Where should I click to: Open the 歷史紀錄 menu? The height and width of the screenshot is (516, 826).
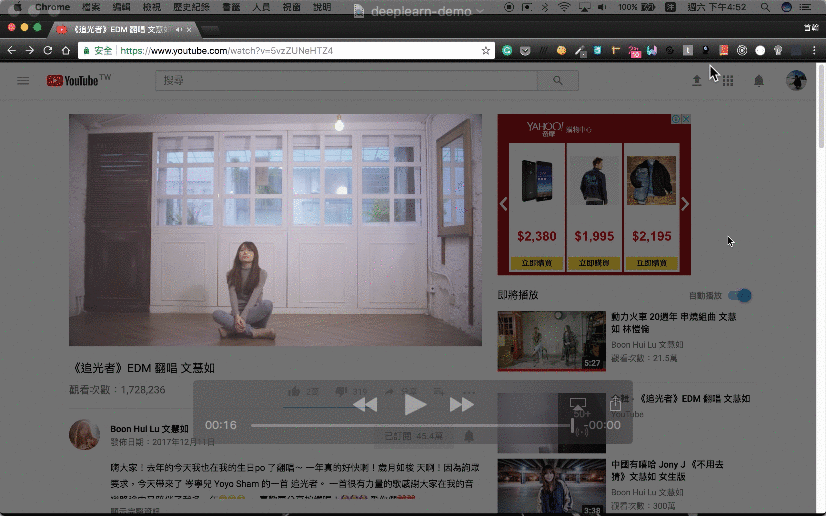pyautogui.click(x=191, y=7)
